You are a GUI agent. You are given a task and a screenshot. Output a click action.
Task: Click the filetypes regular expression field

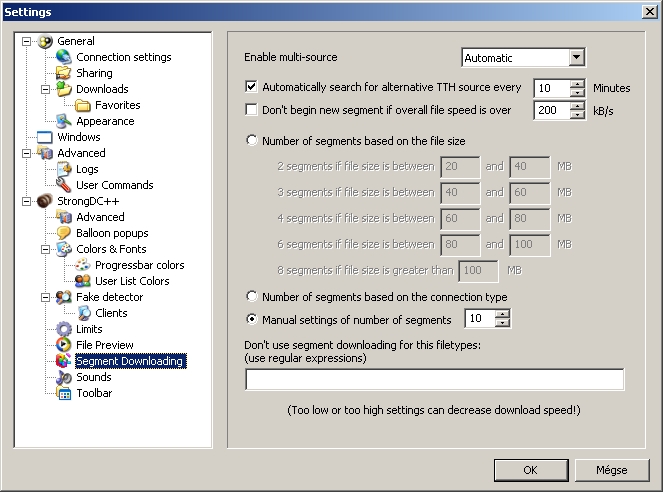point(434,379)
